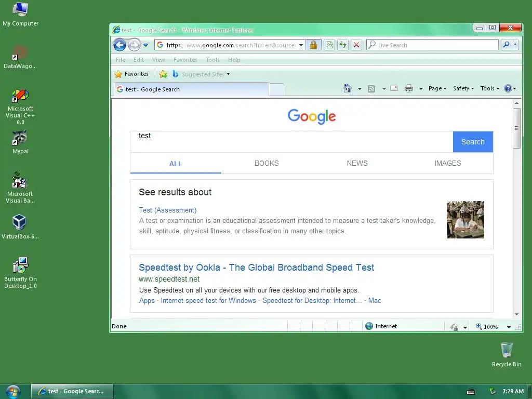Open the recent pages dropdown arrow

(146, 45)
